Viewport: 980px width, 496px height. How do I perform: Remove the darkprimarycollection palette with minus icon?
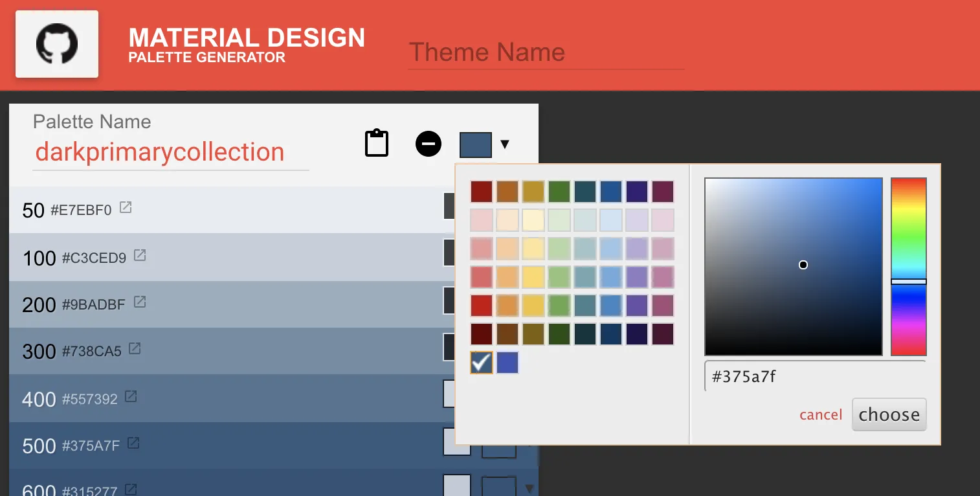429,144
